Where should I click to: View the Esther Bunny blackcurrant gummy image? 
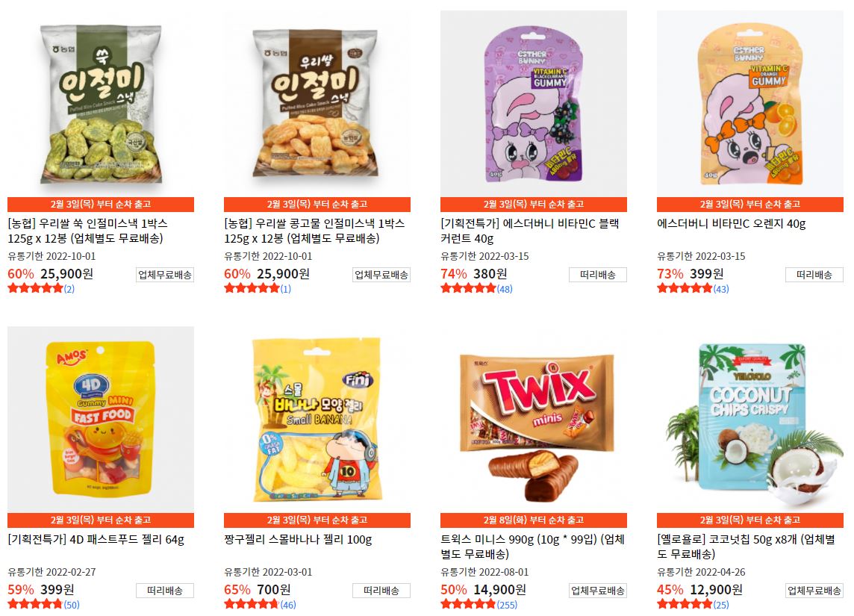(x=534, y=104)
